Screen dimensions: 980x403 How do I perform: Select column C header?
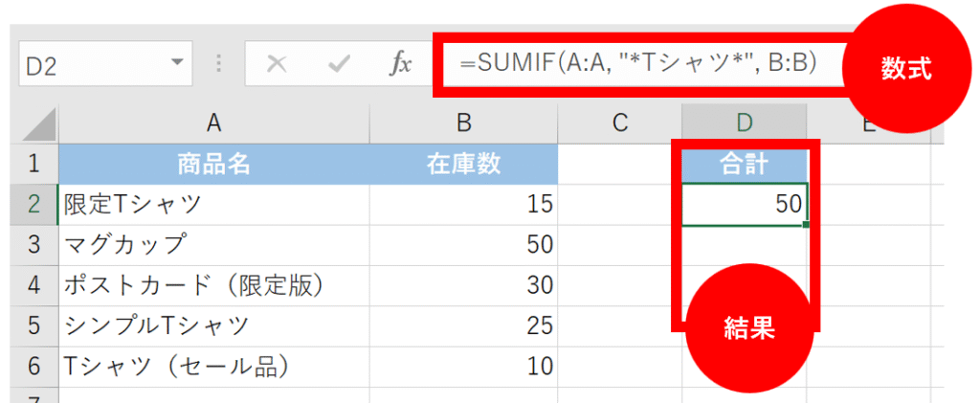click(619, 123)
